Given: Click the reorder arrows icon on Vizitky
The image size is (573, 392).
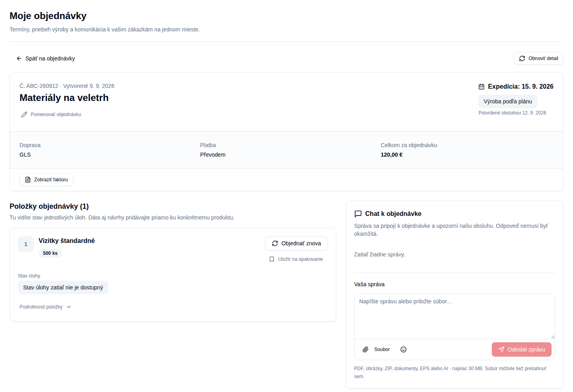Looking at the screenshot, I should (275, 243).
